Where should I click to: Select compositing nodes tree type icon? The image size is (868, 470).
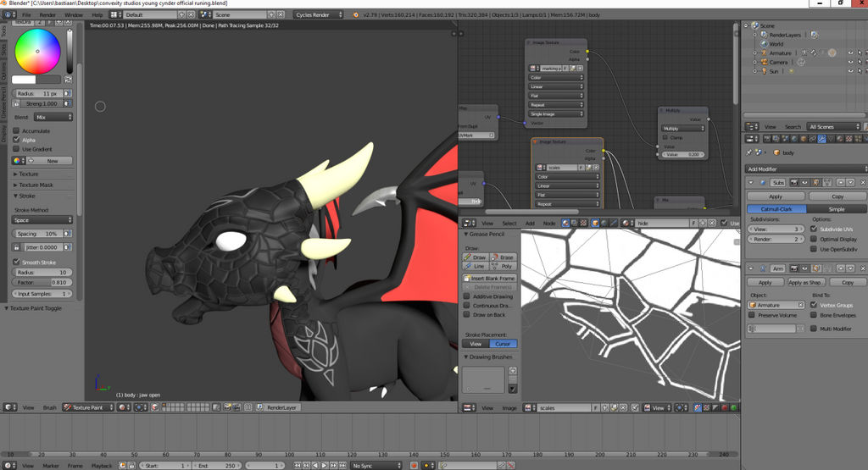coord(574,223)
